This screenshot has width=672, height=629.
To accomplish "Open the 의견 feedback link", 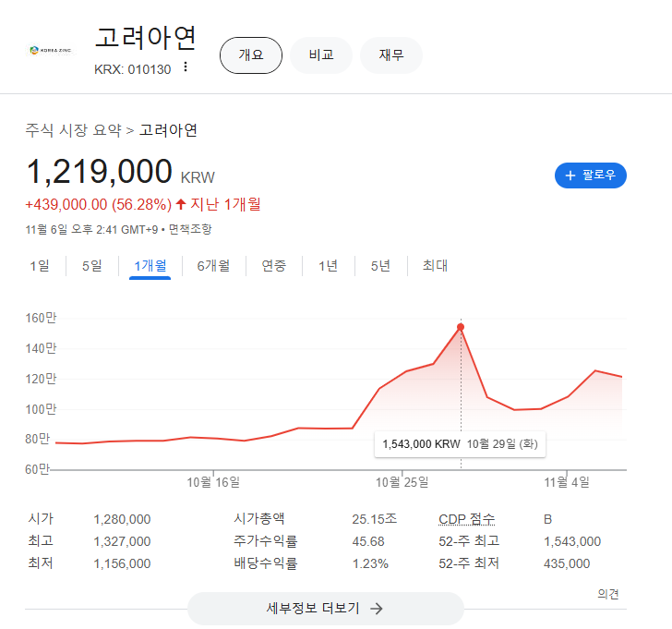I will [x=608, y=594].
